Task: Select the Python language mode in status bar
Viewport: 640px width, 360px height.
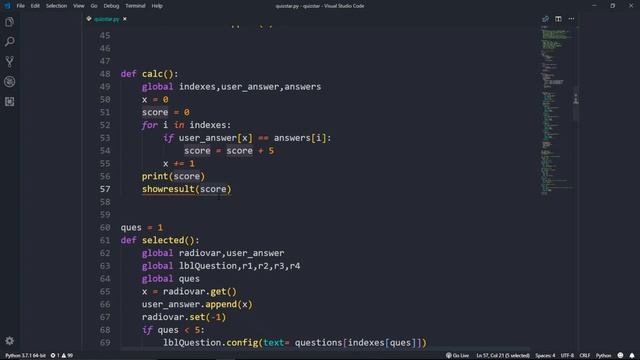Action: click(603, 356)
